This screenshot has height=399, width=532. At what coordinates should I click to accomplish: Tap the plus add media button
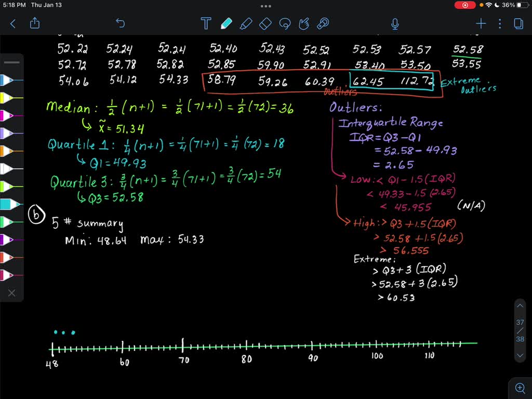click(x=481, y=23)
